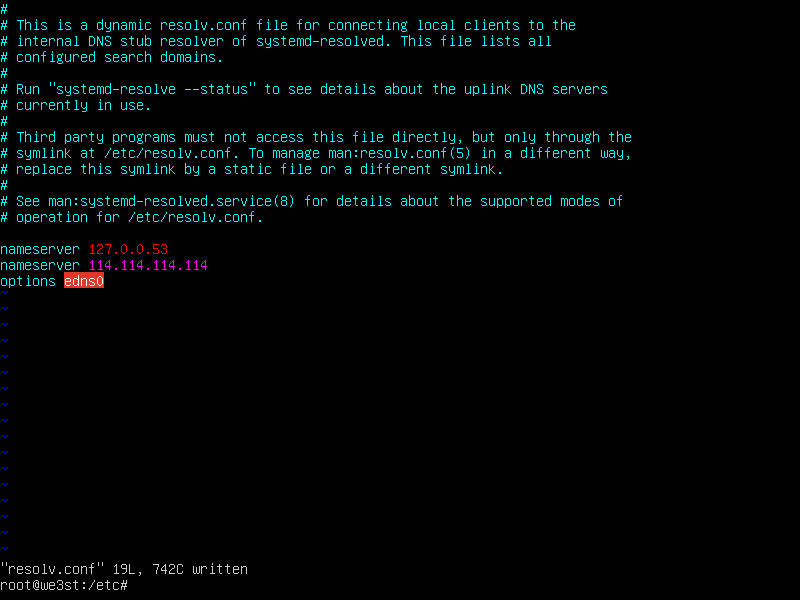Click 'Third party programs' comment text

[x=96, y=138]
